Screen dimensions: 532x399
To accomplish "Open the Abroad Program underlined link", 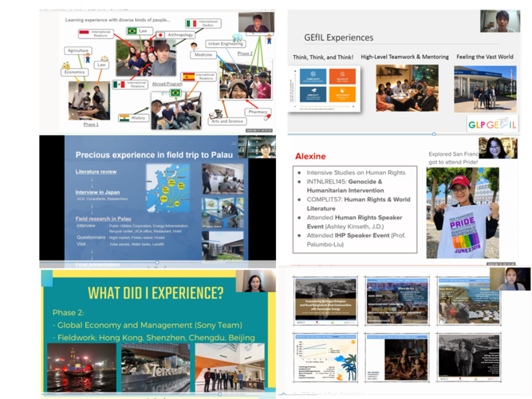I will [x=167, y=84].
